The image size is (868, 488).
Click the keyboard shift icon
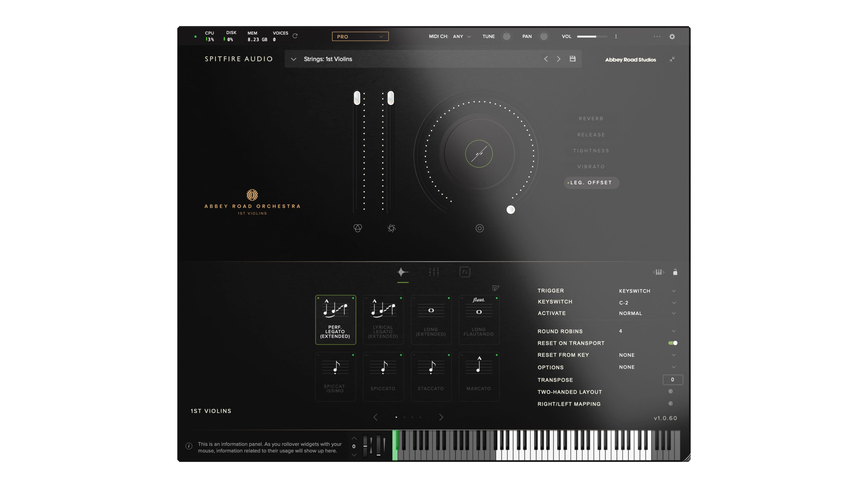click(x=658, y=272)
